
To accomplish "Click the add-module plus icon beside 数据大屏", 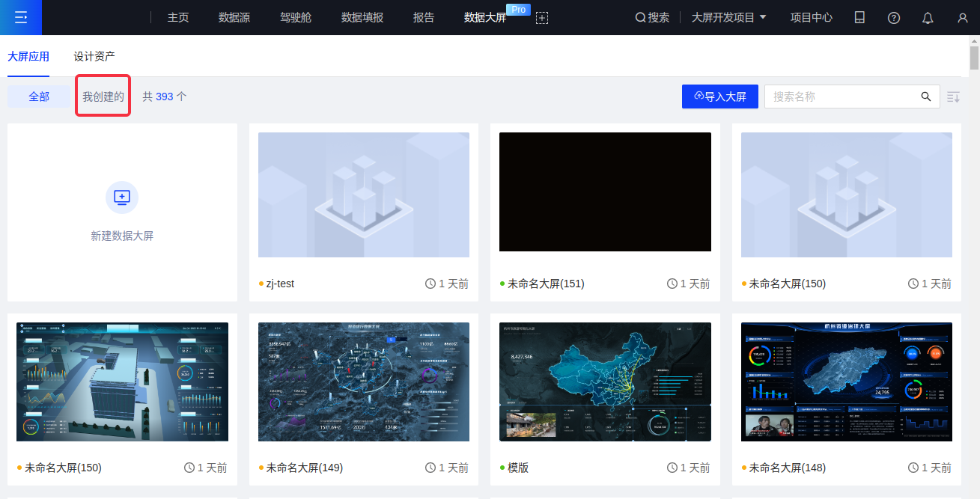I will [542, 18].
